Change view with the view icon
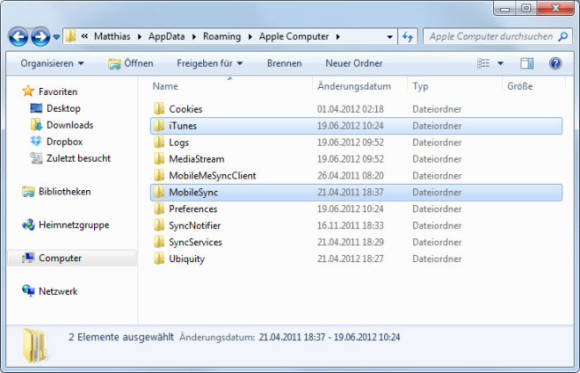Image resolution: width=580 pixels, height=373 pixels. 483,63
